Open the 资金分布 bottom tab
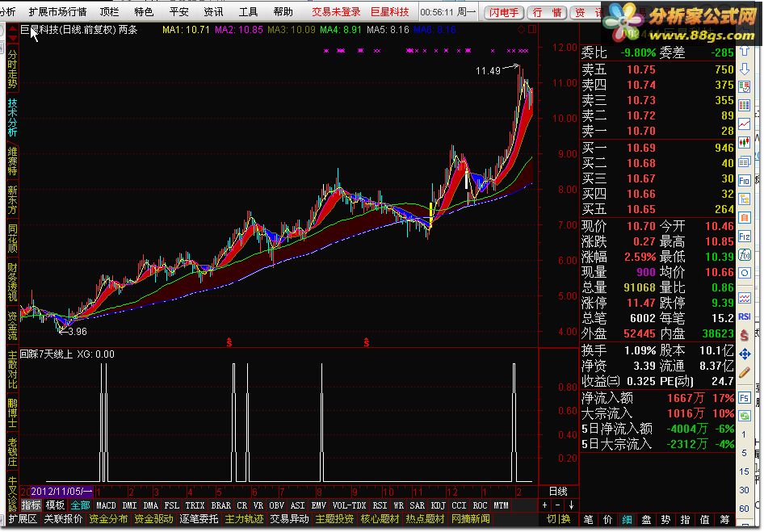Screen dimensions: 764x532 [108, 519]
